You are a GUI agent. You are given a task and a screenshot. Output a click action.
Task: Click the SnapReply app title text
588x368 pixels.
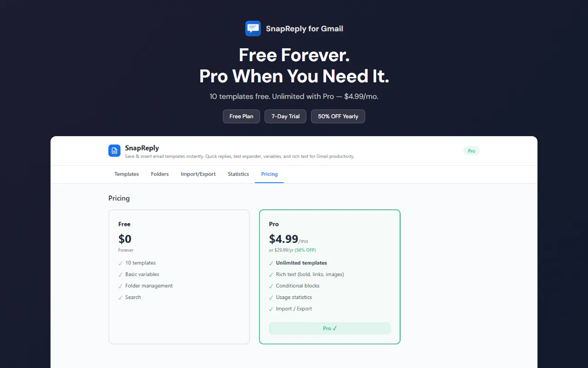pos(142,148)
